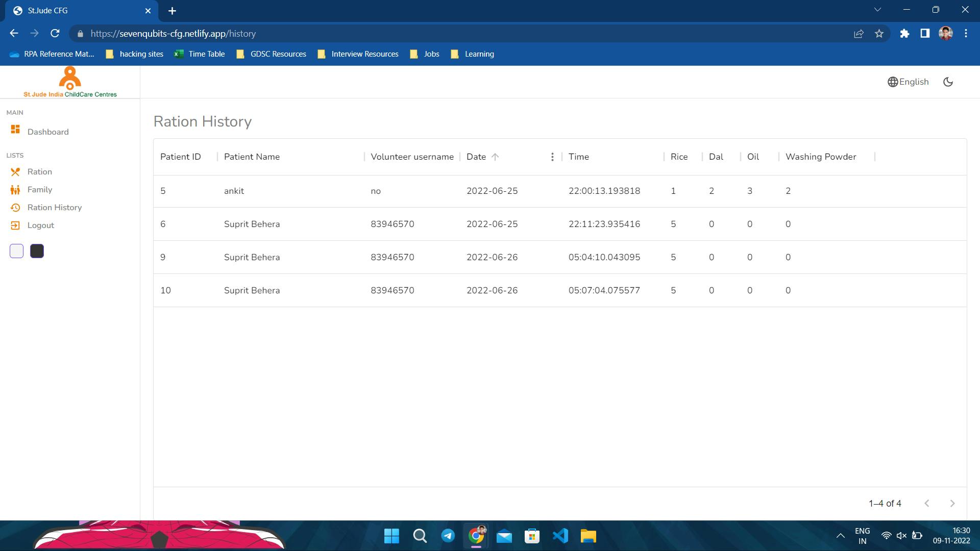This screenshot has width=980, height=551.
Task: Bookmark this page with star icon
Action: point(879,34)
